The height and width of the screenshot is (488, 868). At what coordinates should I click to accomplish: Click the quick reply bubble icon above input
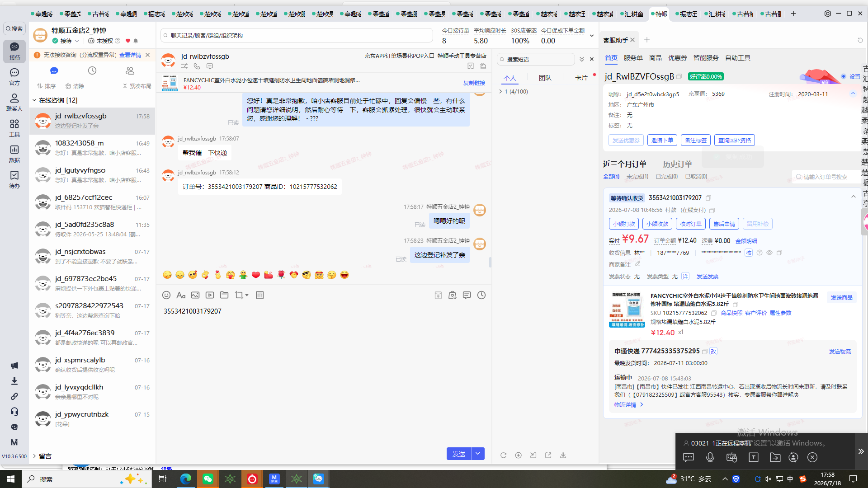click(x=467, y=295)
